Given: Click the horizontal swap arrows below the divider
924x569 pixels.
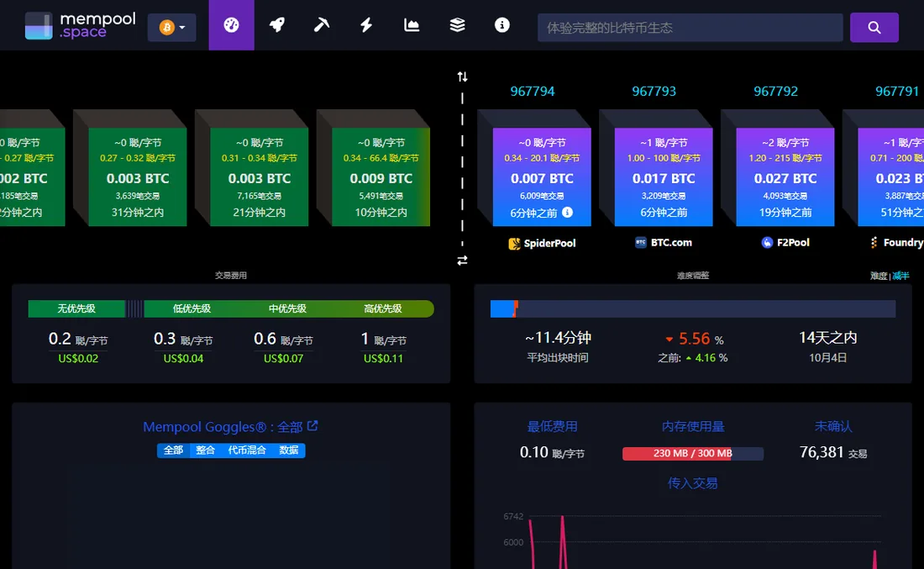Looking at the screenshot, I should coord(462,260).
